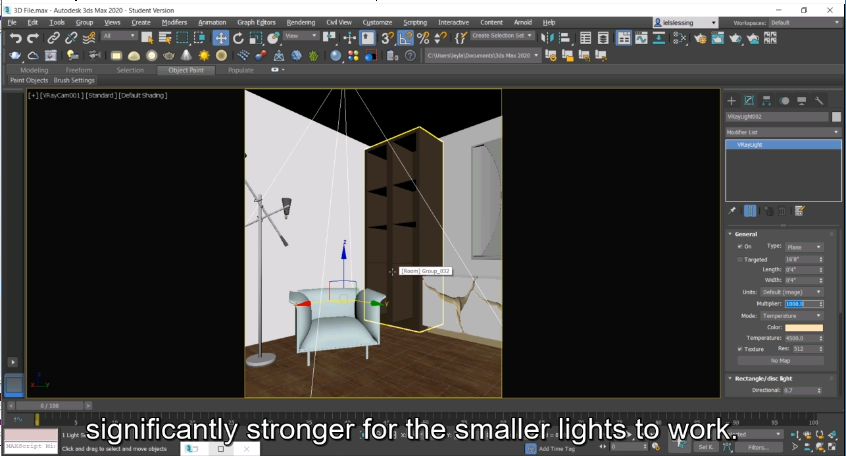Open the Select by Name tool

(x=165, y=38)
